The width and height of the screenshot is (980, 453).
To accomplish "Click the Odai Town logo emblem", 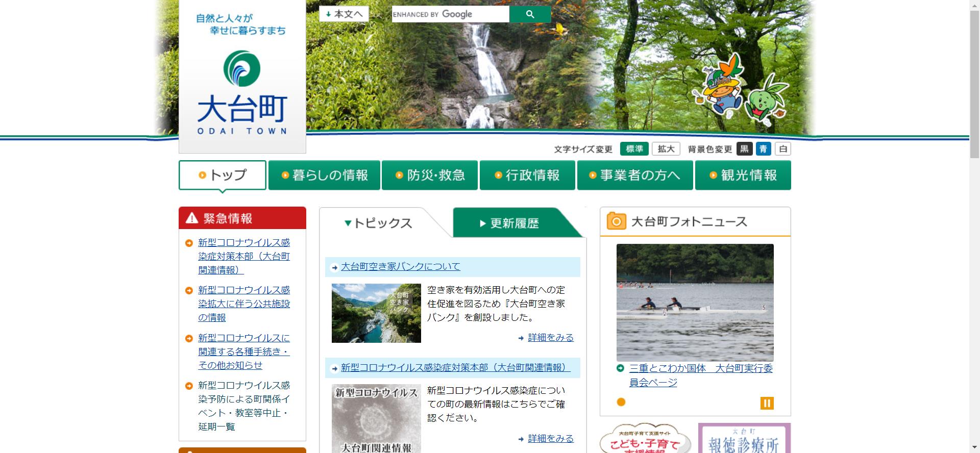I will 242,68.
